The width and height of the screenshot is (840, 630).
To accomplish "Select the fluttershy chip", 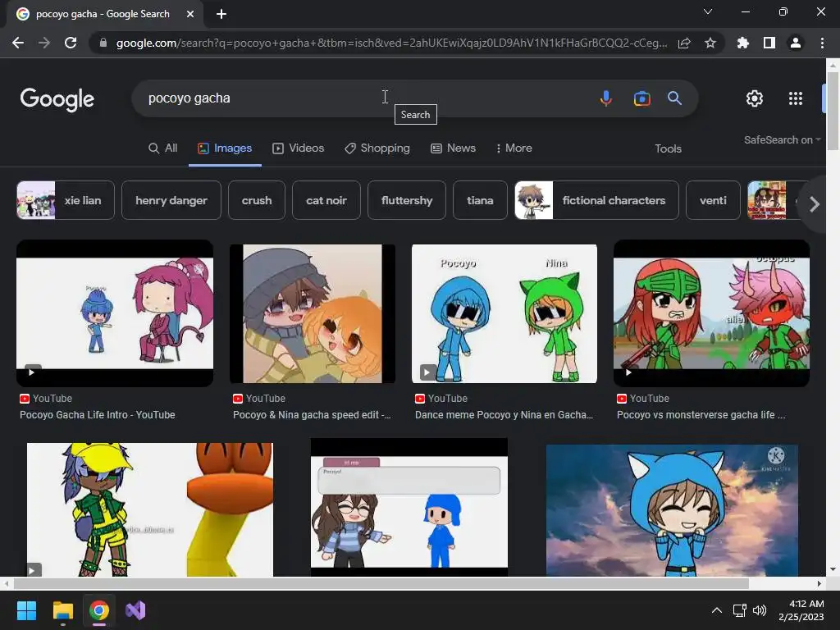I will (407, 200).
